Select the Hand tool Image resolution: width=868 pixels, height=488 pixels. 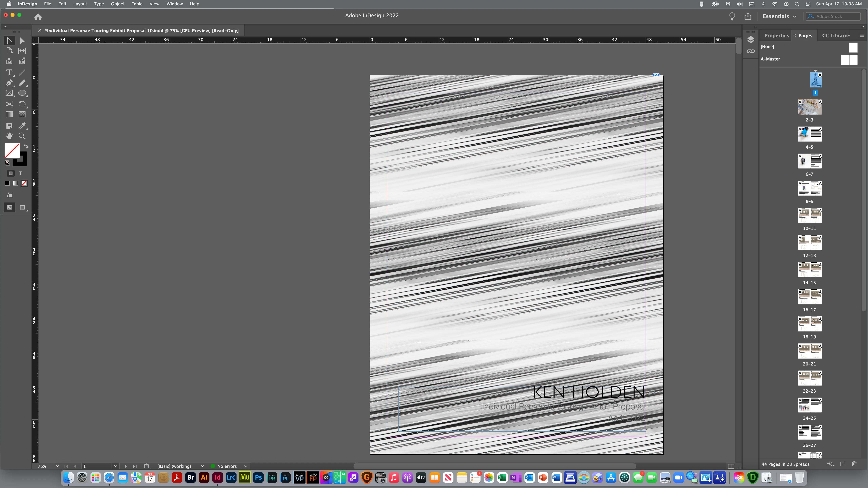pos(9,136)
